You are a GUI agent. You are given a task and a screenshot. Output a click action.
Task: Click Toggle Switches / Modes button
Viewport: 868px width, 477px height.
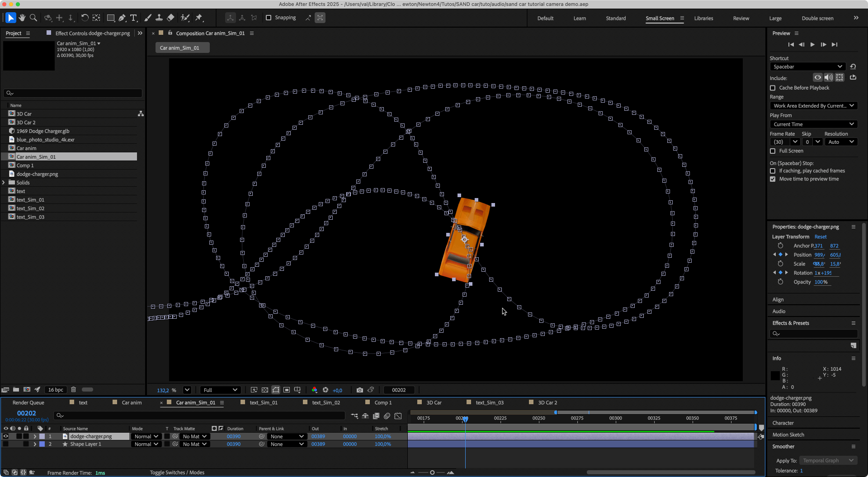(177, 472)
